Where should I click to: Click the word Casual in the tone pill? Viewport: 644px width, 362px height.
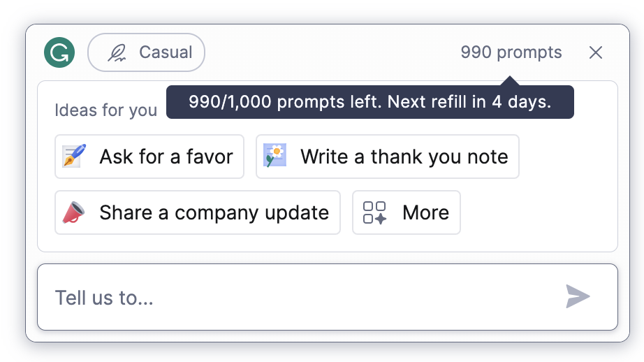(166, 52)
